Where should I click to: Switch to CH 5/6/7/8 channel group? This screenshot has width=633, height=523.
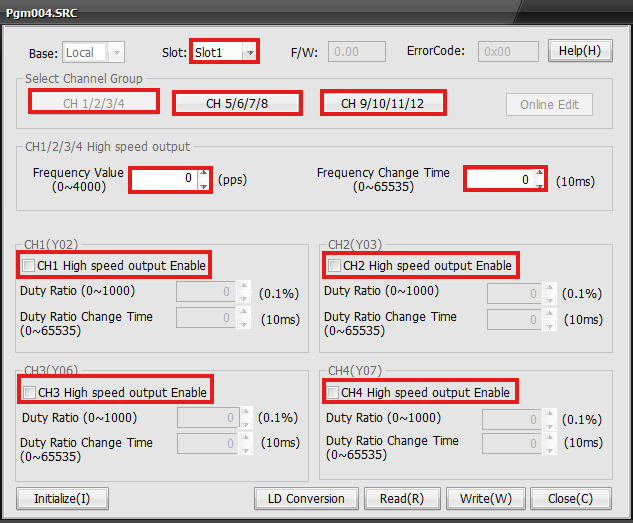237,103
